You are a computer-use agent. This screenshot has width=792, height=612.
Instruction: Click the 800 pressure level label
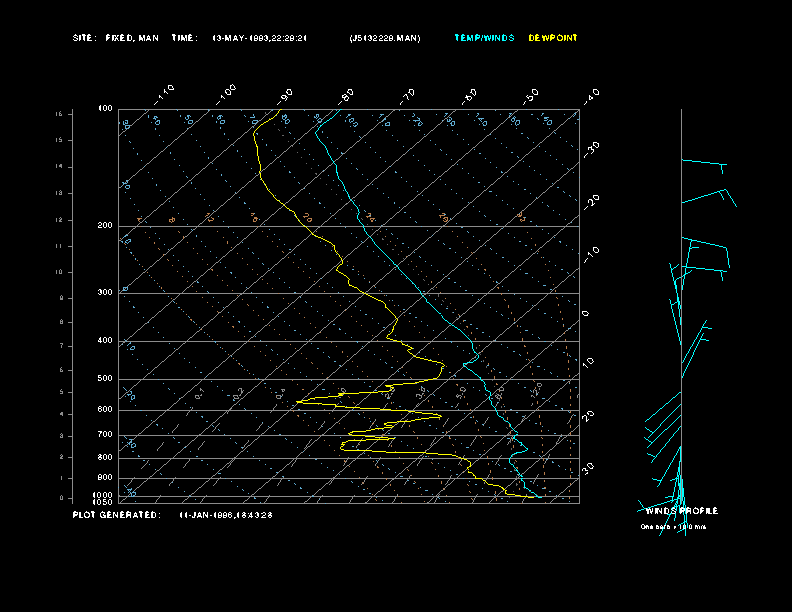pos(105,457)
